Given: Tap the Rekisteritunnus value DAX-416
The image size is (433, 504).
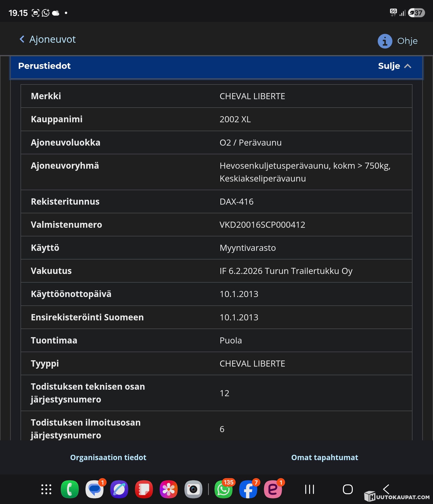Looking at the screenshot, I should (x=237, y=202).
